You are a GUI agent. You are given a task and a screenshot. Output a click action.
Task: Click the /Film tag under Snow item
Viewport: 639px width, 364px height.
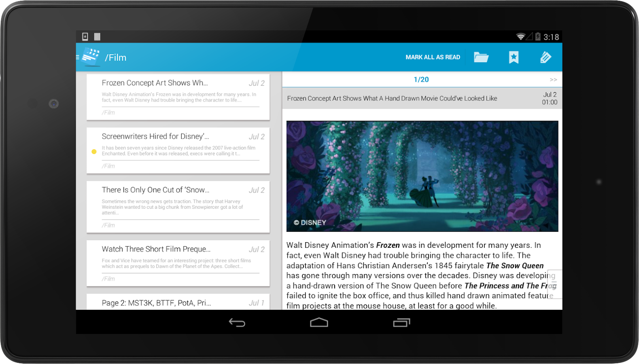108,225
